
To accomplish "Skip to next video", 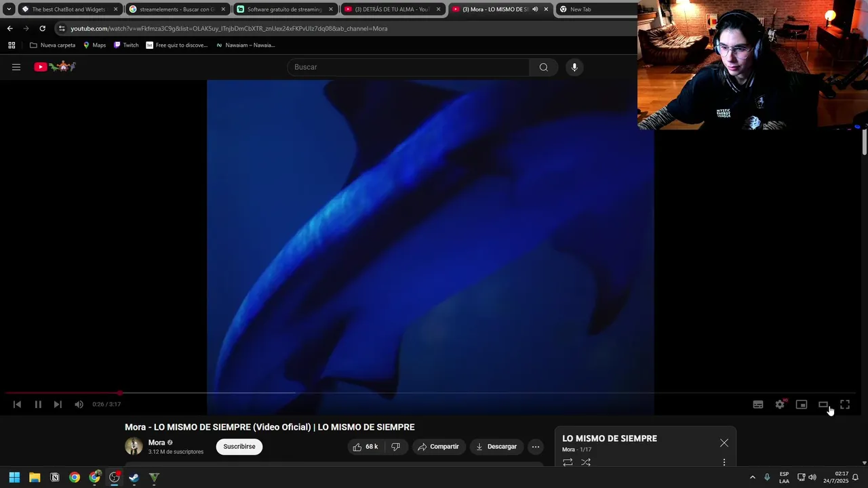I will [58, 405].
